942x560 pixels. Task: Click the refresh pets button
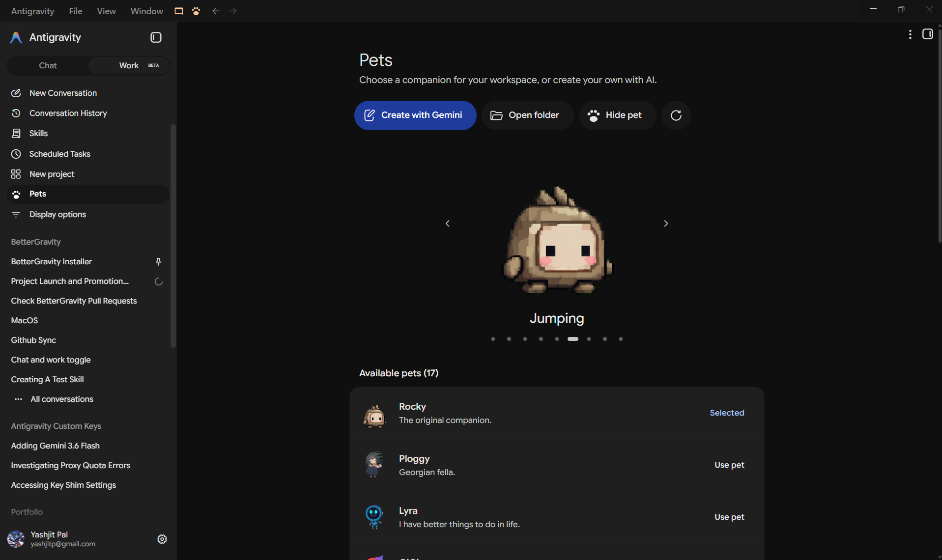pyautogui.click(x=676, y=115)
